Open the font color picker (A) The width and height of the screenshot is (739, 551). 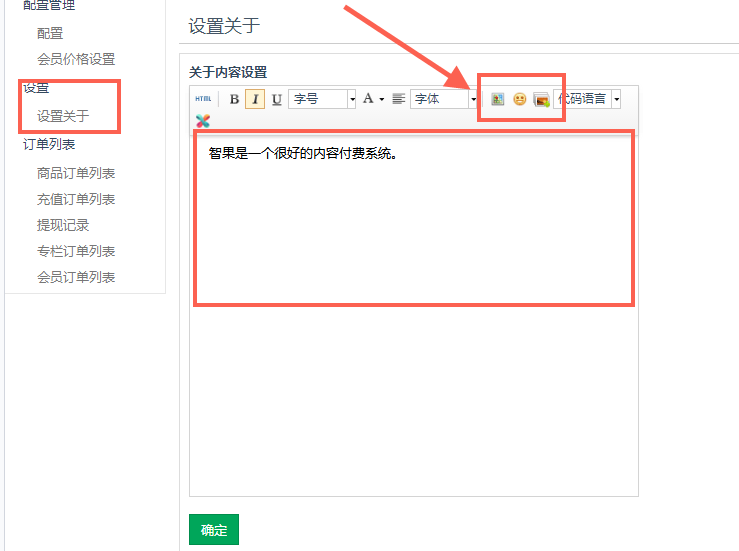(373, 99)
